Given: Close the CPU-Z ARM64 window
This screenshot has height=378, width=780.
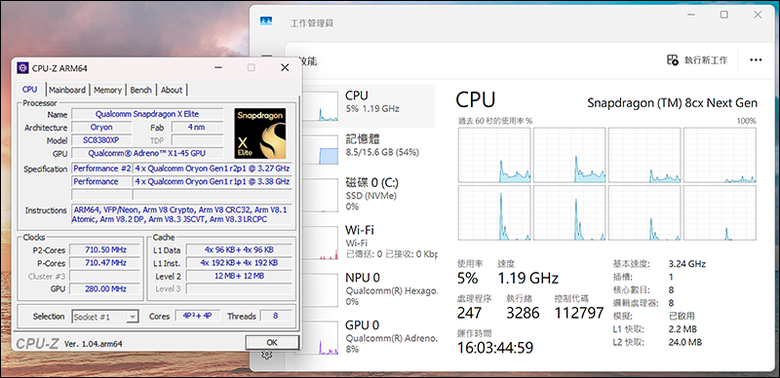Looking at the screenshot, I should (285, 68).
